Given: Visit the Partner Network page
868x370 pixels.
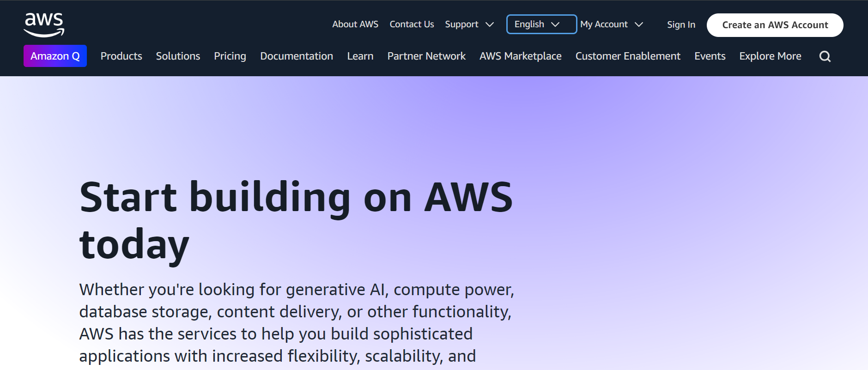Looking at the screenshot, I should [426, 56].
